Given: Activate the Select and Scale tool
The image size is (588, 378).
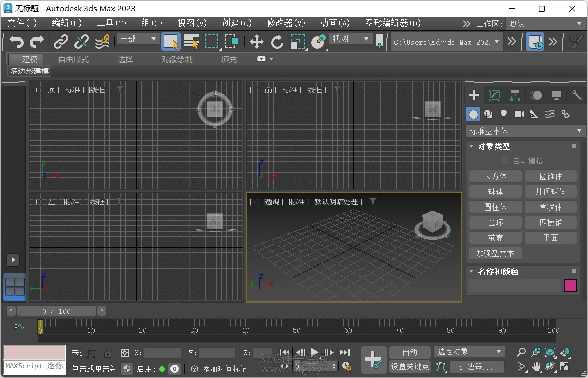Looking at the screenshot, I should 298,42.
